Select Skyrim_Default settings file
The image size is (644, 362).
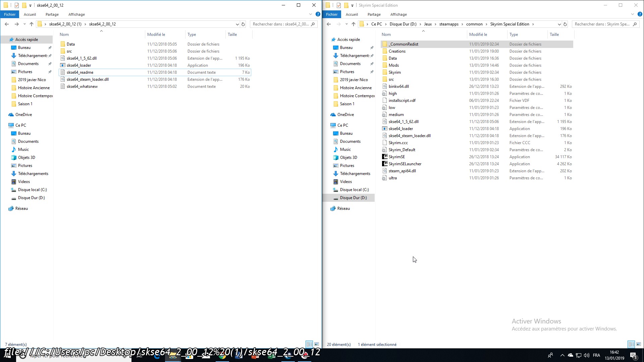(402, 150)
